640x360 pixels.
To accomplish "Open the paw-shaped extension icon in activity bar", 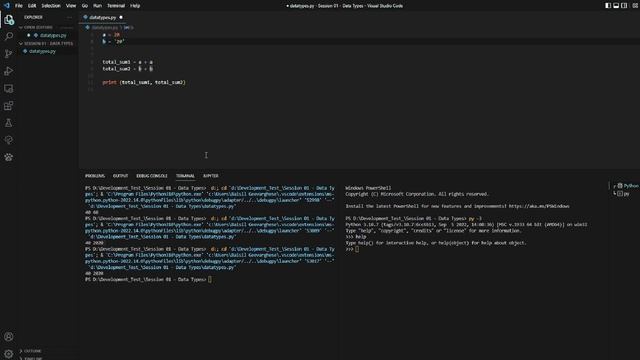I will (9, 157).
